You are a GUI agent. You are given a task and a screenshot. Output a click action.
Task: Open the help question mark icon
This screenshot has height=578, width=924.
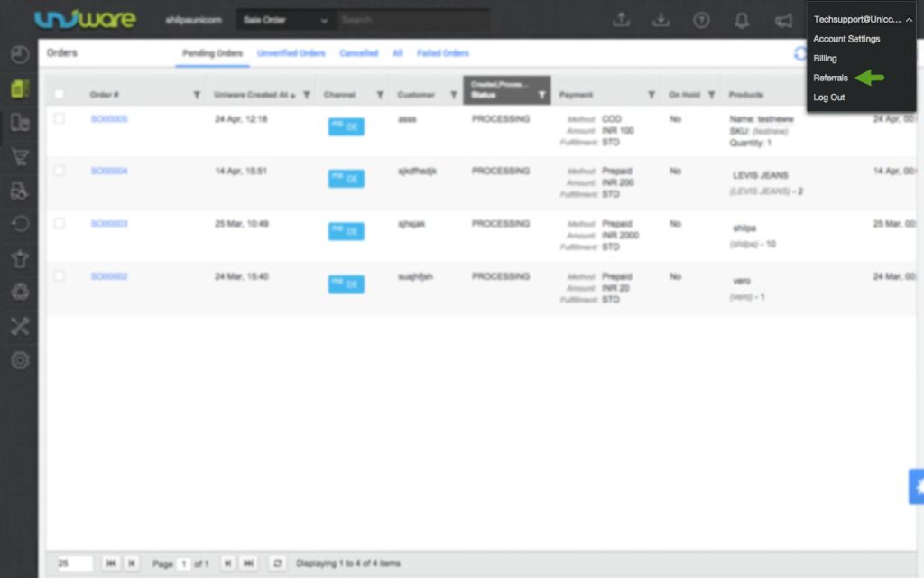tap(701, 21)
